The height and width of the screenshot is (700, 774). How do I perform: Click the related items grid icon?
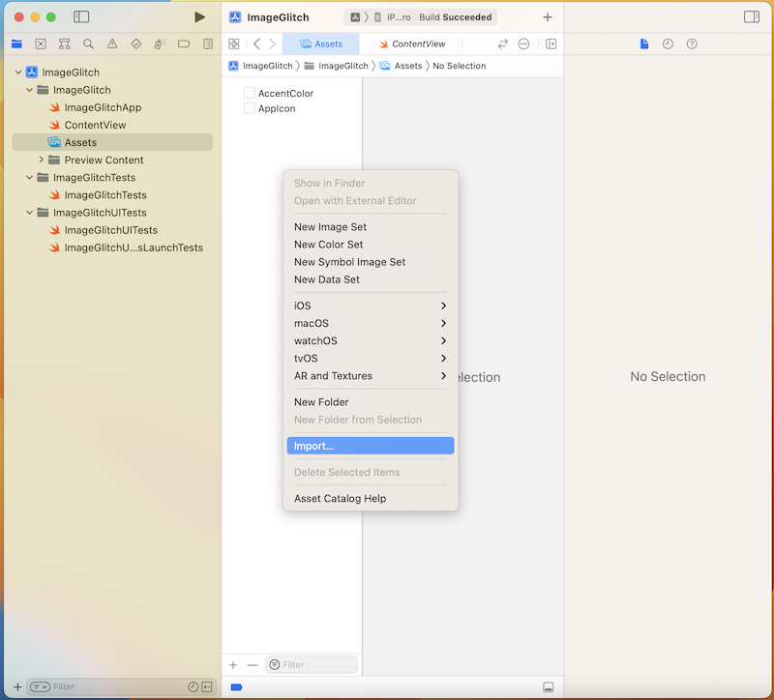pos(233,44)
